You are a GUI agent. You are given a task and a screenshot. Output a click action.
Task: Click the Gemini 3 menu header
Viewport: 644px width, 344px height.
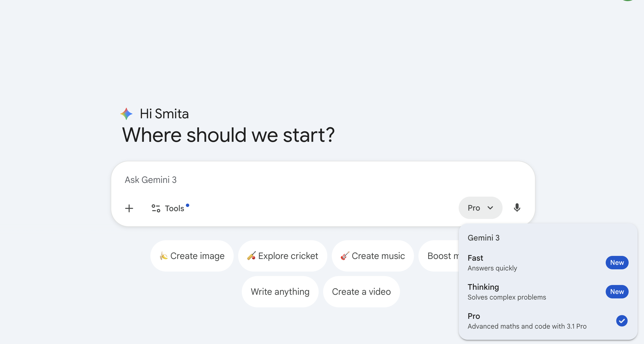[x=484, y=238]
